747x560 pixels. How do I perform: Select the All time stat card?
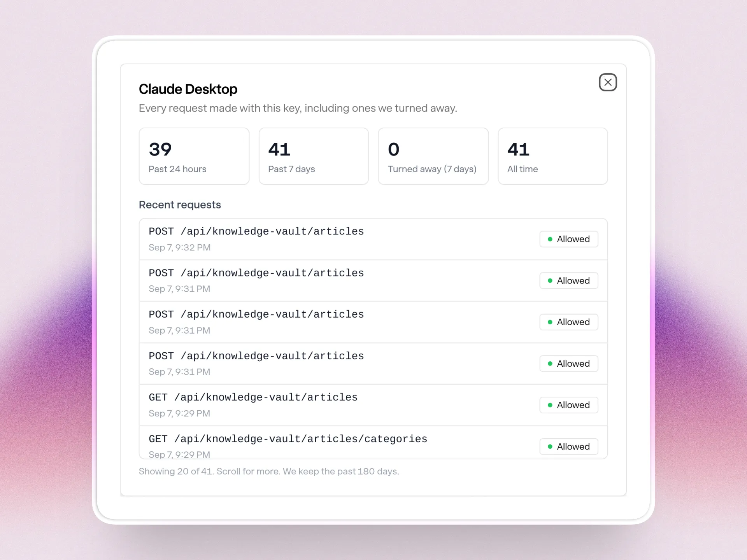(x=553, y=156)
